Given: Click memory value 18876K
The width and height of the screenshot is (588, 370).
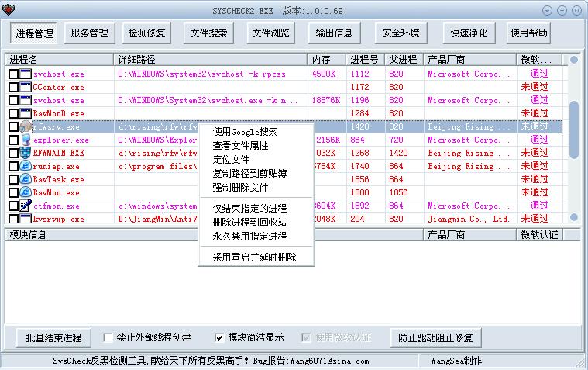Looking at the screenshot, I should click(326, 100).
